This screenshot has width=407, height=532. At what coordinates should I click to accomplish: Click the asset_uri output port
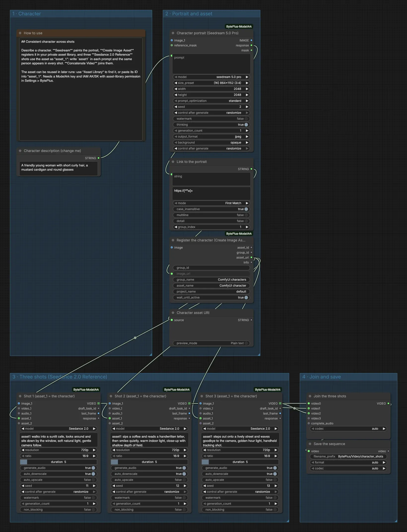tap(251, 258)
